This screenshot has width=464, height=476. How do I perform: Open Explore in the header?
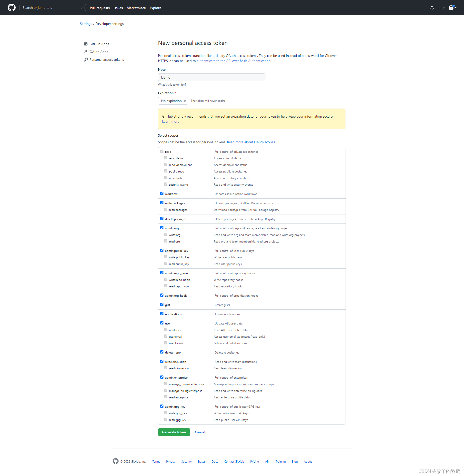tap(155, 8)
